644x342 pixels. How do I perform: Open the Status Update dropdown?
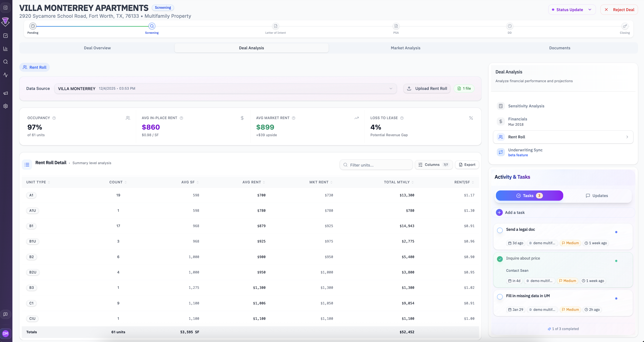click(x=572, y=10)
